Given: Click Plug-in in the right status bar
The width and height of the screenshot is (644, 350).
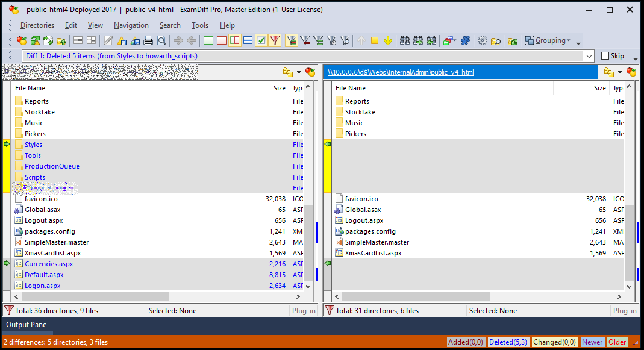Looking at the screenshot, I should [x=625, y=311].
